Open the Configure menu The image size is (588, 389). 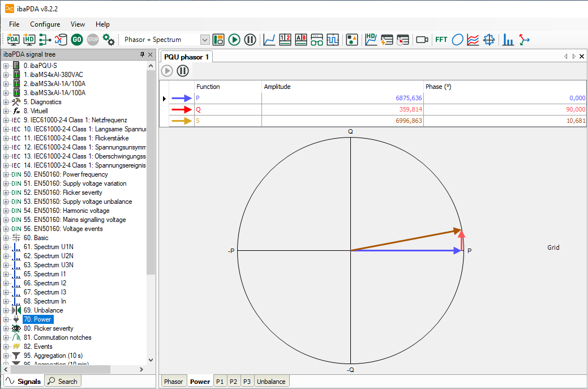click(x=45, y=24)
